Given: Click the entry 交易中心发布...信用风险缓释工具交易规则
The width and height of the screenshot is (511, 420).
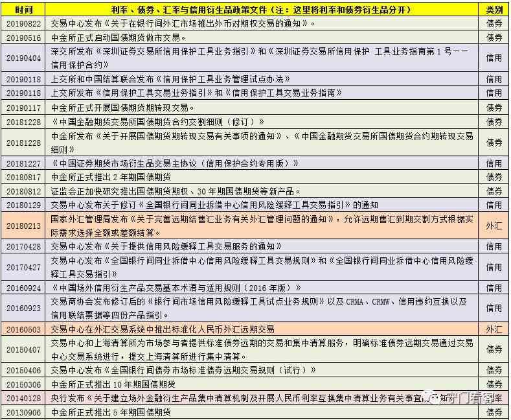Looking at the screenshot, I should 262,267.
